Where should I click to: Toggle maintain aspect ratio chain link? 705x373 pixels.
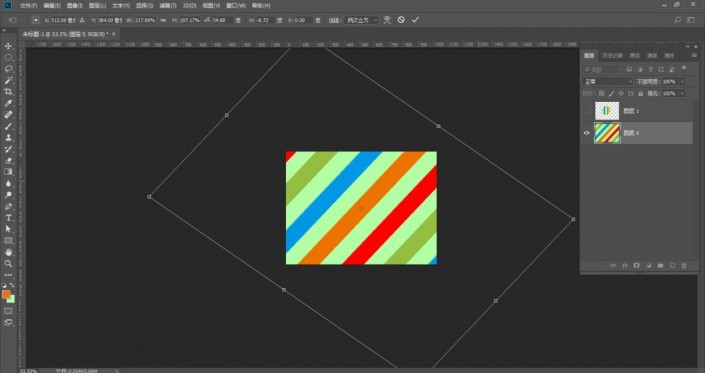click(x=163, y=20)
